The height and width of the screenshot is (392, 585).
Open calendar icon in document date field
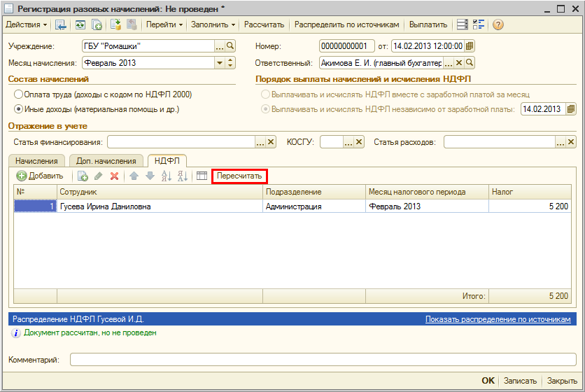click(x=470, y=46)
